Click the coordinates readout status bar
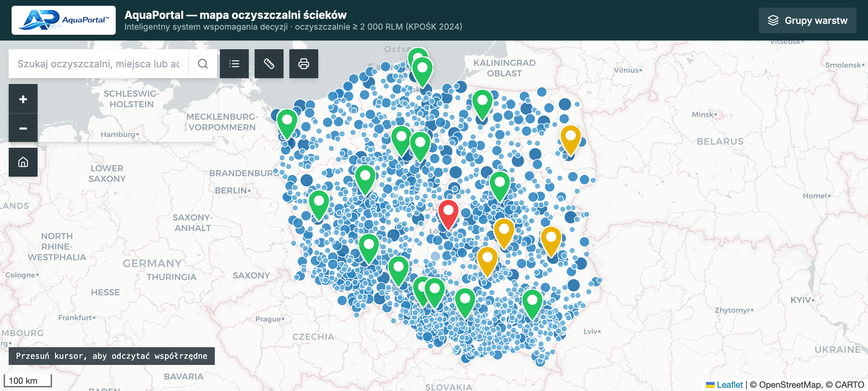Viewport: 868px width, 391px height. [x=112, y=356]
